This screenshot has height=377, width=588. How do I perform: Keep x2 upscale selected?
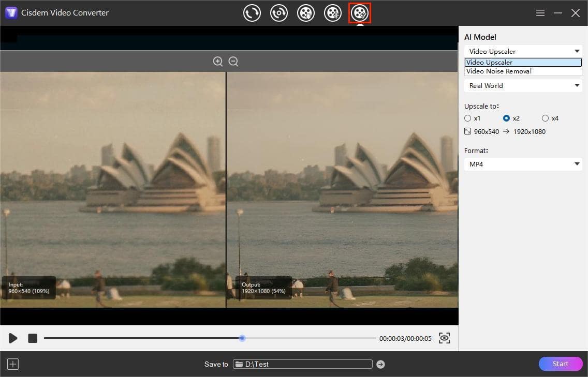(x=506, y=118)
